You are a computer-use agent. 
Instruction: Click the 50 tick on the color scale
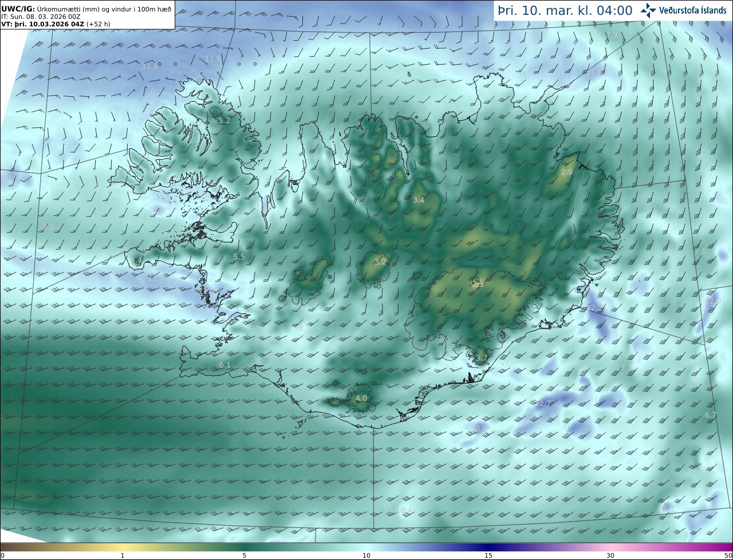pos(728,555)
